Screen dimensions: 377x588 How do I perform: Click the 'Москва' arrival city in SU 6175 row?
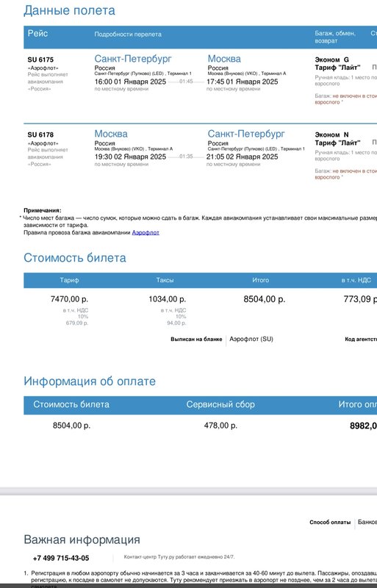pyautogui.click(x=224, y=59)
